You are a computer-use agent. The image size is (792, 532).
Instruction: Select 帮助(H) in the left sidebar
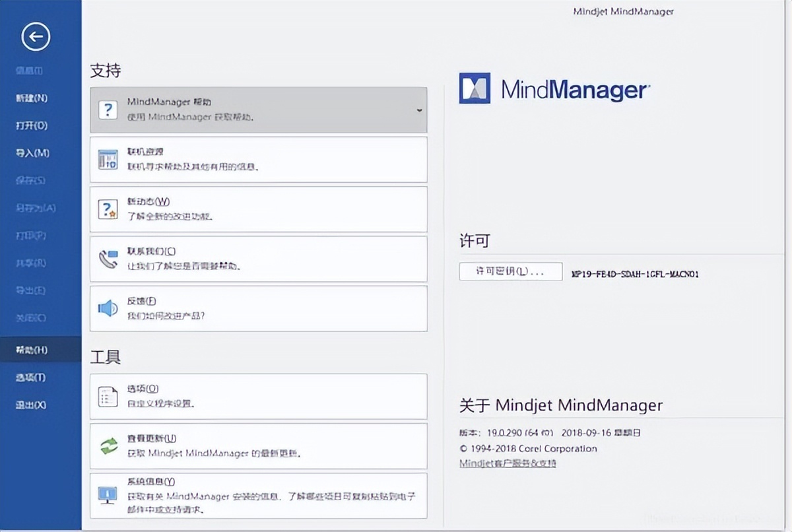coord(32,350)
